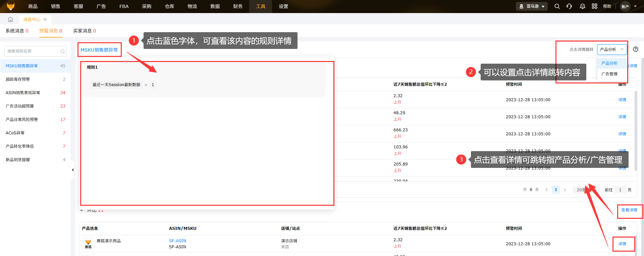Close the 消息中心 tab
Image resolution: width=644 pixels, height=256 pixels.
(45, 19)
